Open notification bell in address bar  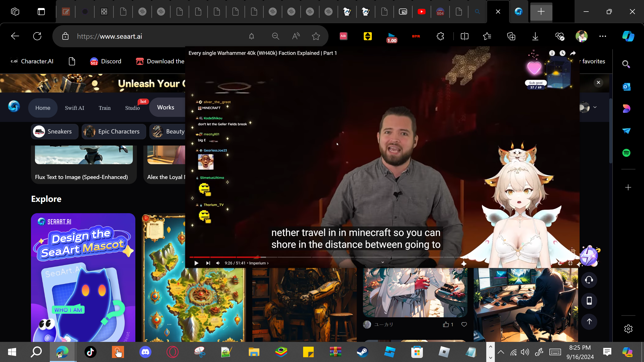pos(252,36)
